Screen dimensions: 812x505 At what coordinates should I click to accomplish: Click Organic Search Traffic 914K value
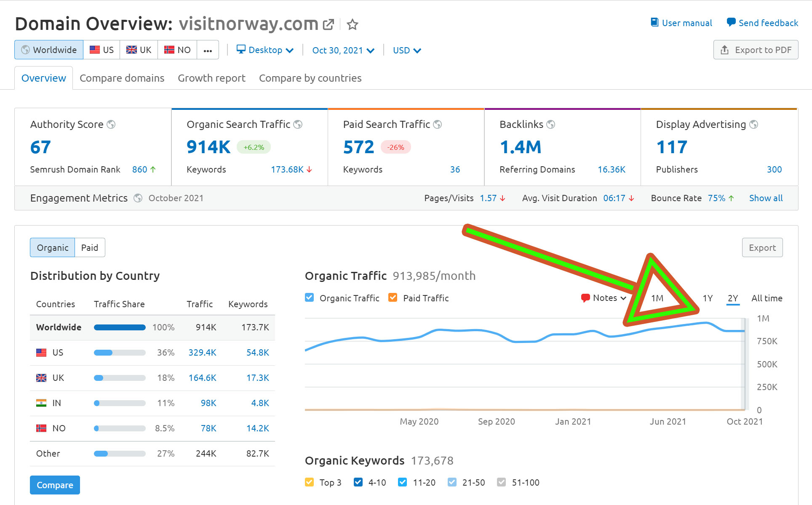click(208, 147)
